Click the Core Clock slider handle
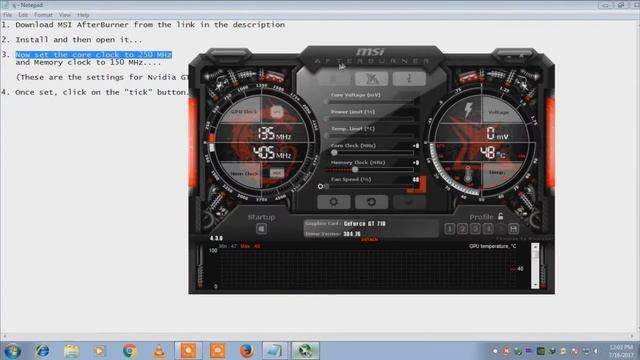Screen dimensions: 640x360 334,153
